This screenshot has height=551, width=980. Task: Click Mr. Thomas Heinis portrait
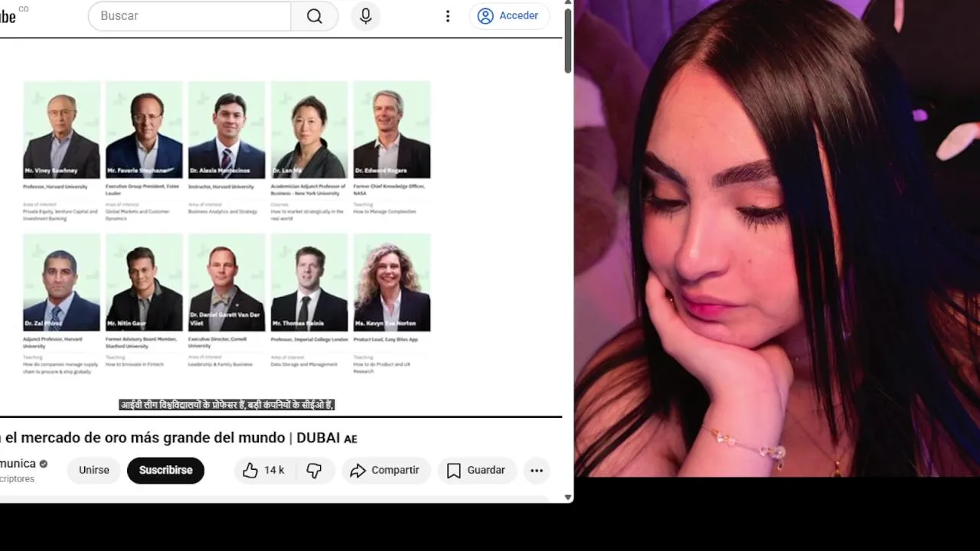[309, 282]
